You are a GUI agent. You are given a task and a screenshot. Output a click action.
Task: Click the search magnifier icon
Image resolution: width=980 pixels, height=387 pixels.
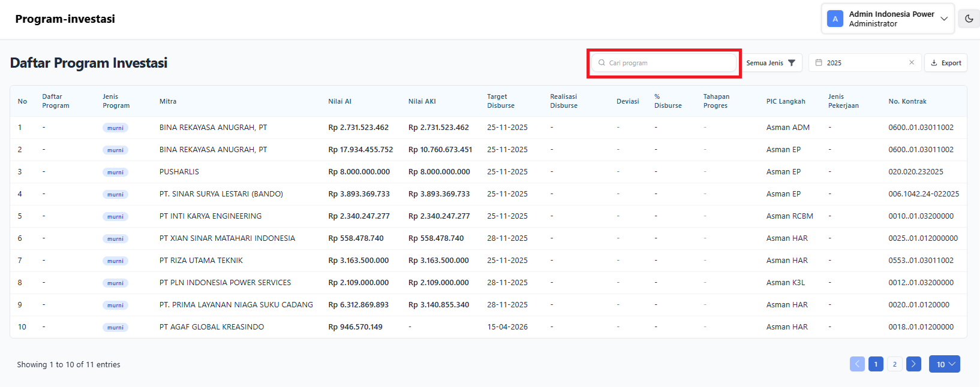coord(602,63)
